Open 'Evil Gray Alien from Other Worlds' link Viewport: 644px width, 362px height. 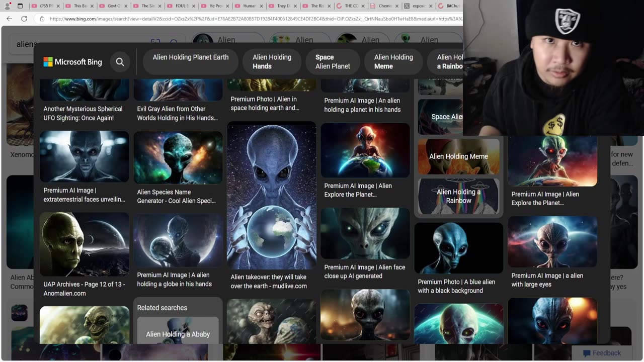[178, 113]
